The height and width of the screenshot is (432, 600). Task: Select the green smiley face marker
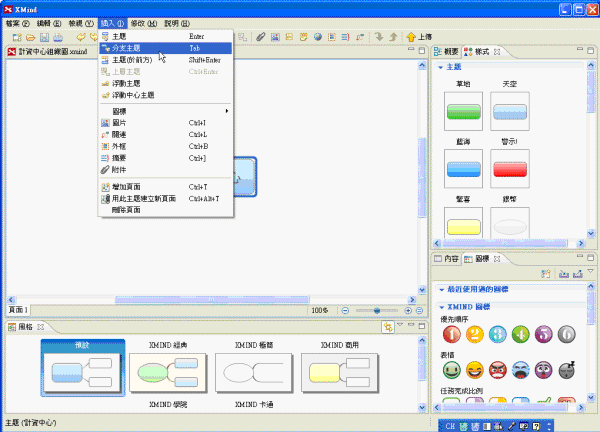pos(452,370)
